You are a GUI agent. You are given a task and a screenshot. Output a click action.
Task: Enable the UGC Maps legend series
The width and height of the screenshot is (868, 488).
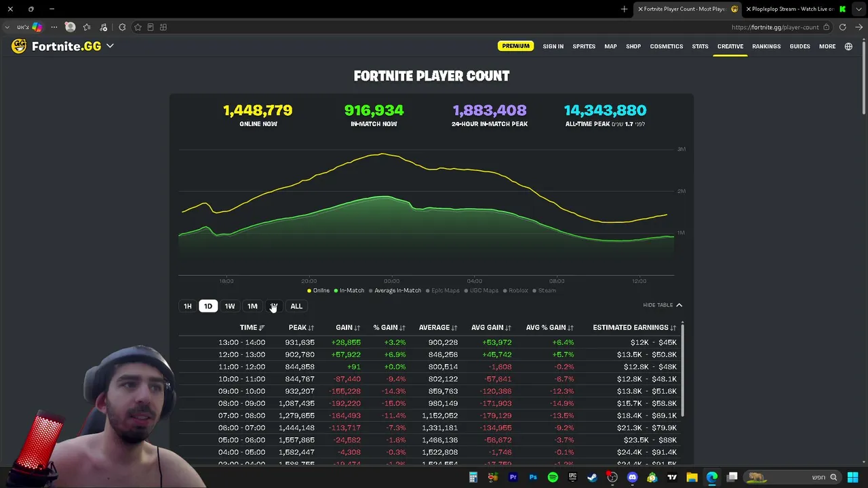pyautogui.click(x=482, y=291)
